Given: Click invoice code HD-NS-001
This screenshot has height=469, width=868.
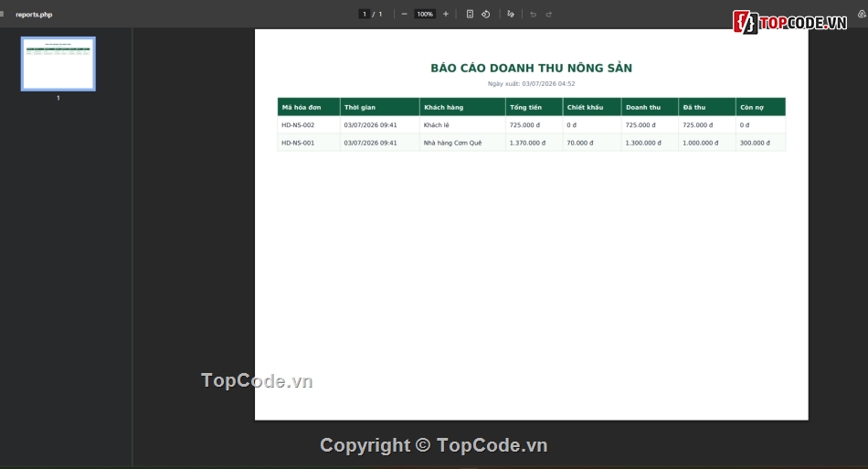Looking at the screenshot, I should pyautogui.click(x=298, y=143).
